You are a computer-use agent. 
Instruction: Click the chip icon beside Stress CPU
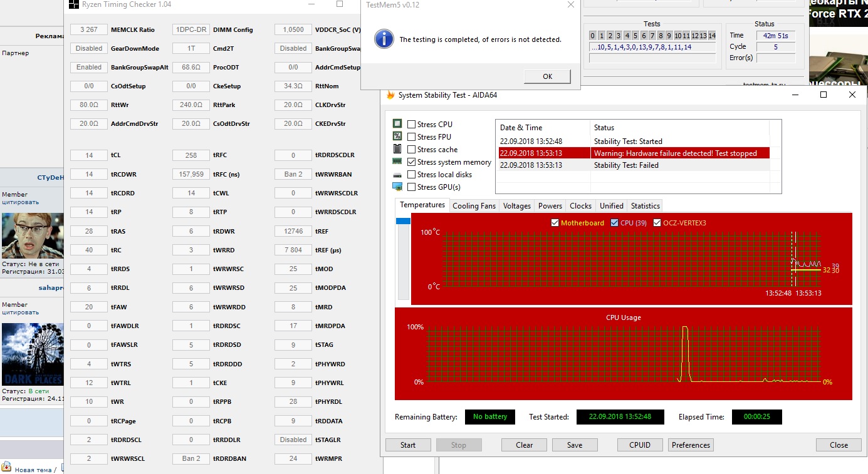tap(397, 124)
